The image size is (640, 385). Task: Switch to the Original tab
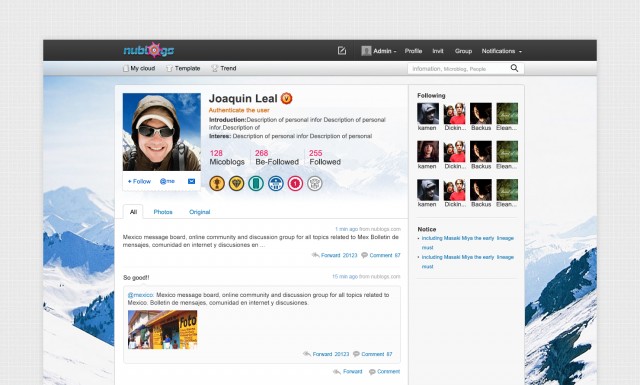[200, 212]
